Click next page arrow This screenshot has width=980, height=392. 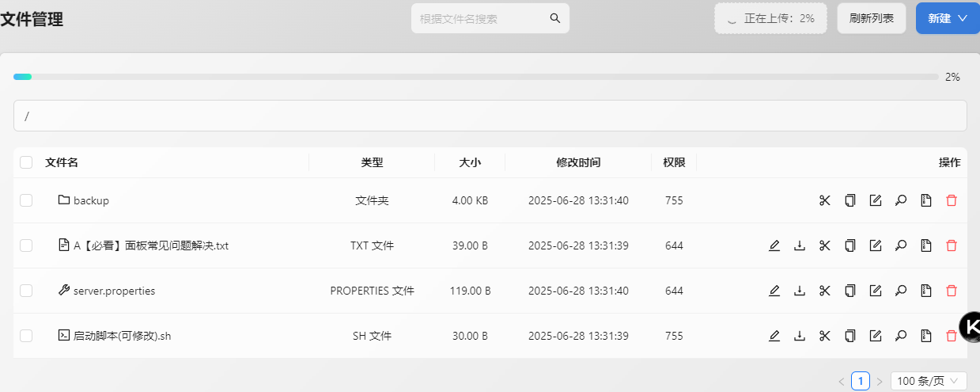(880, 381)
